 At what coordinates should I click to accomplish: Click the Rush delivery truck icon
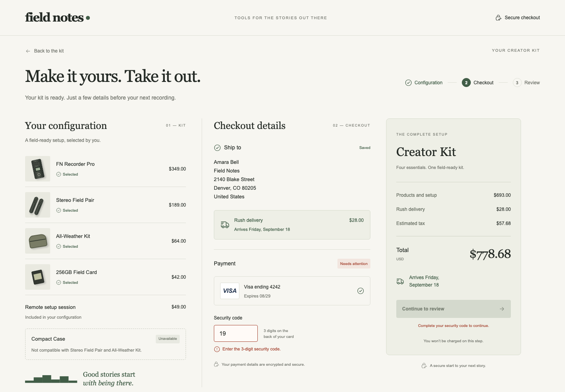click(225, 225)
